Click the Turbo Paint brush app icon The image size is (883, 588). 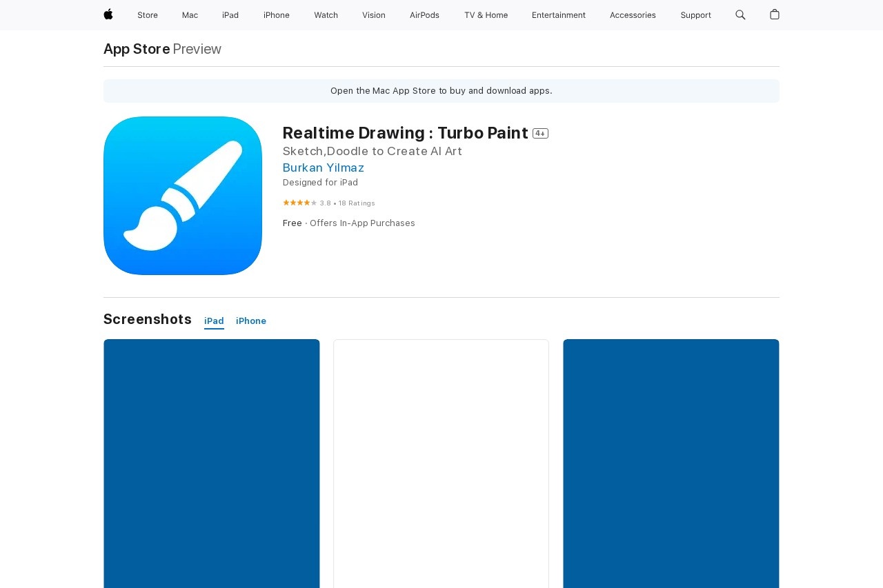pyautogui.click(x=183, y=196)
